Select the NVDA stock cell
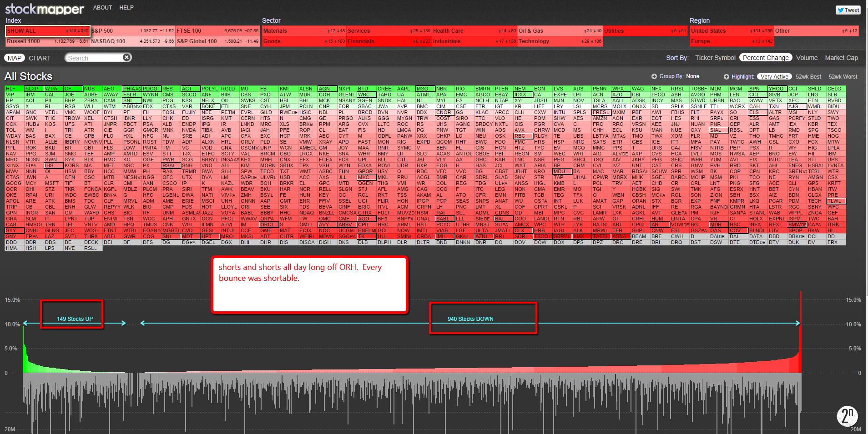 click(190, 130)
